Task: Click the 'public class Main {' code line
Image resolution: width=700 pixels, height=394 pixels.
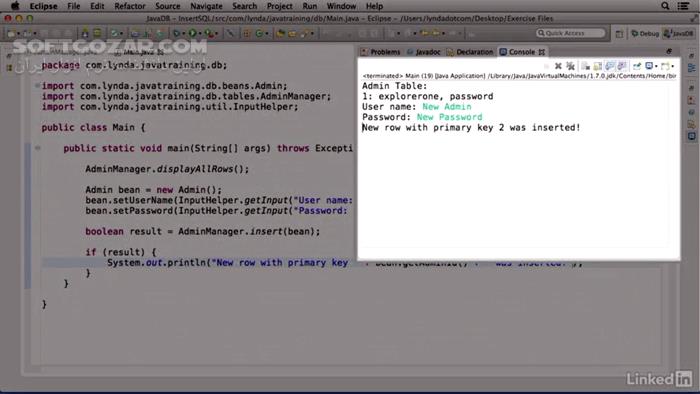Action: [93, 128]
